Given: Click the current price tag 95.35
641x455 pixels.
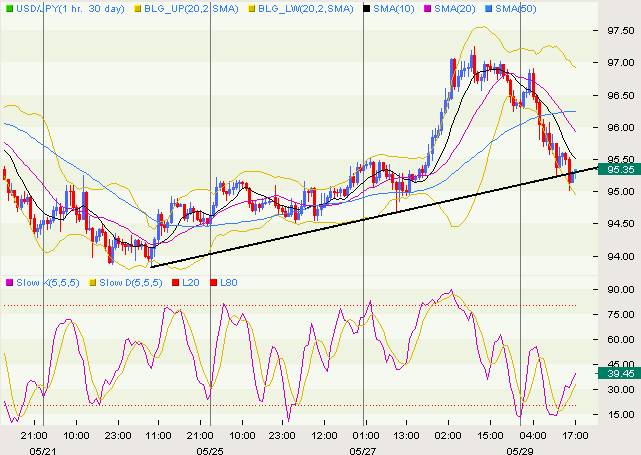Looking at the screenshot, I should coord(619,169).
